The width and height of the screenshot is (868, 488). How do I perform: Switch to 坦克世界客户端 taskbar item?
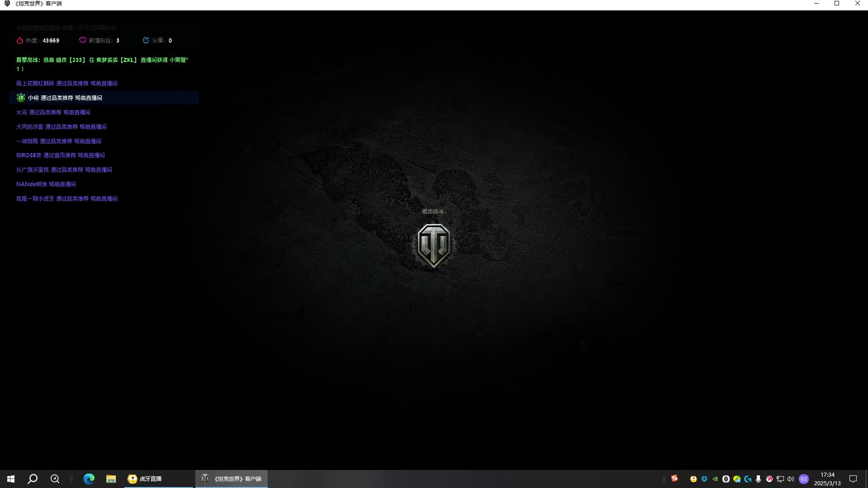tap(231, 479)
